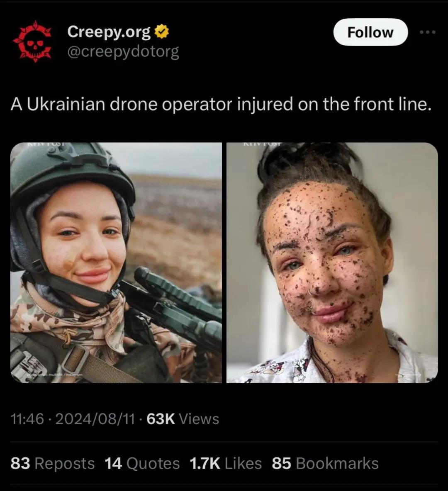
Task: Click the photo credit caption on the left image
Action: (54, 374)
